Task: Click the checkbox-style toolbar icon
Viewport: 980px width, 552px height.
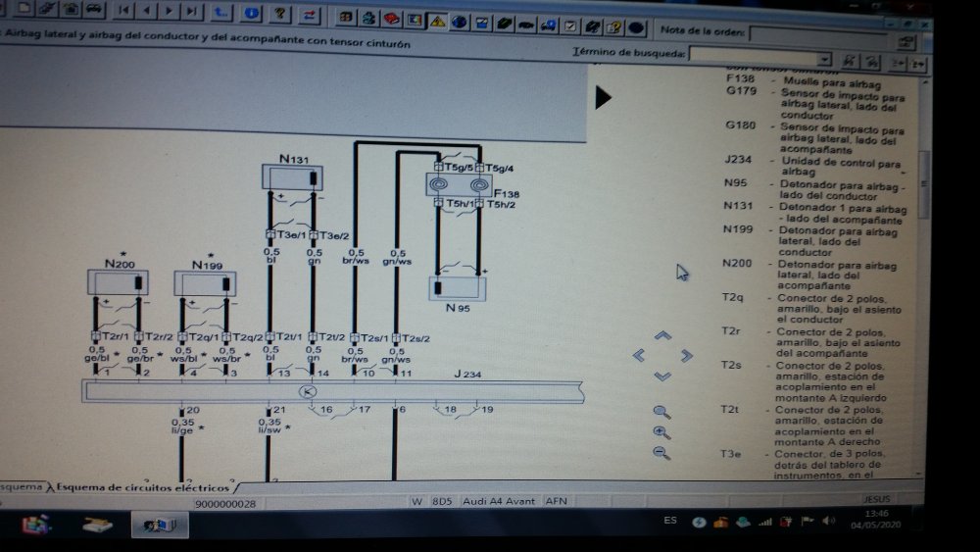Action: [x=570, y=26]
